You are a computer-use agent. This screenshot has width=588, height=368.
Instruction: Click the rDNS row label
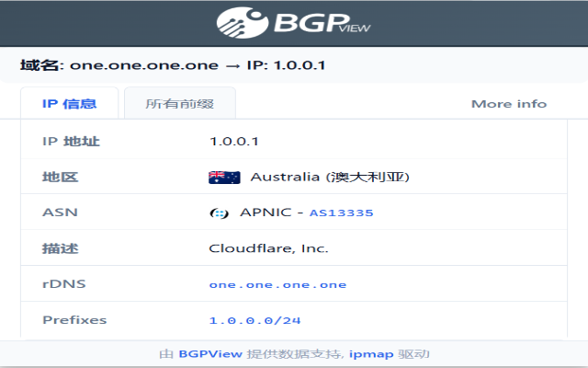pyautogui.click(x=64, y=284)
